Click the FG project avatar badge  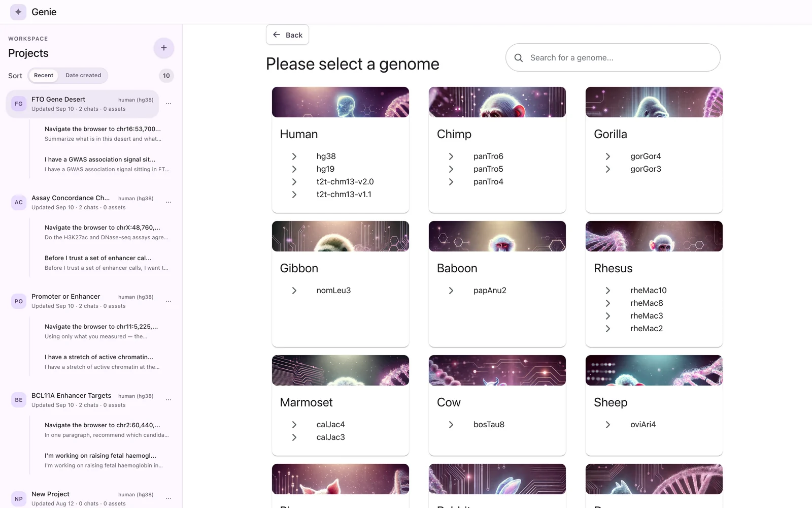click(19, 104)
